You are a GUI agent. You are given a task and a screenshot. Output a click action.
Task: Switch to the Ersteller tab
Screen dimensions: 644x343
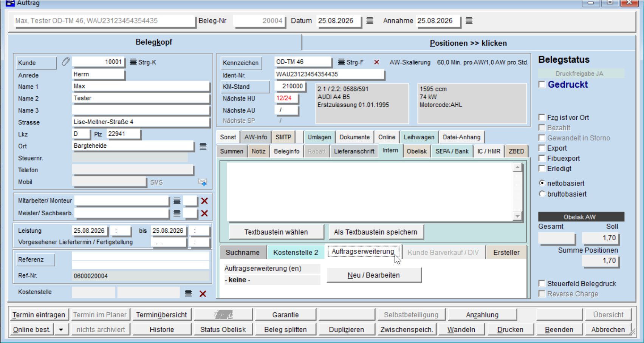pos(506,252)
